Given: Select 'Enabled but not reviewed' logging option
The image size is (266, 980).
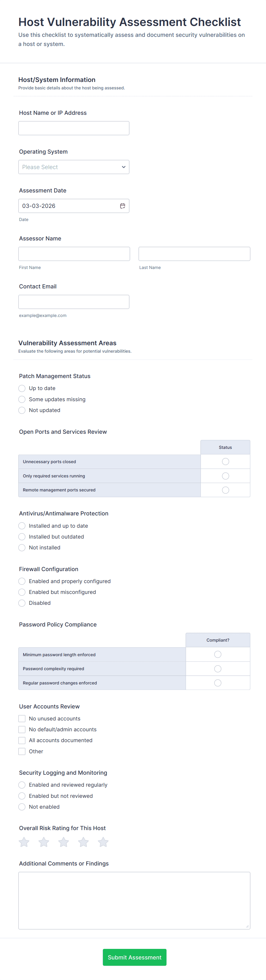Looking at the screenshot, I should point(22,796).
